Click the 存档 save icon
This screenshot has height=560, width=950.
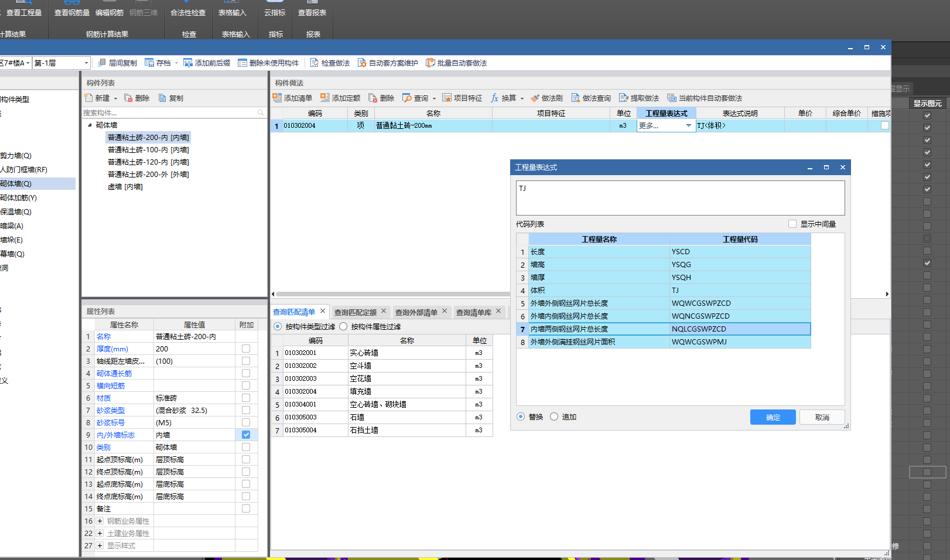(149, 63)
